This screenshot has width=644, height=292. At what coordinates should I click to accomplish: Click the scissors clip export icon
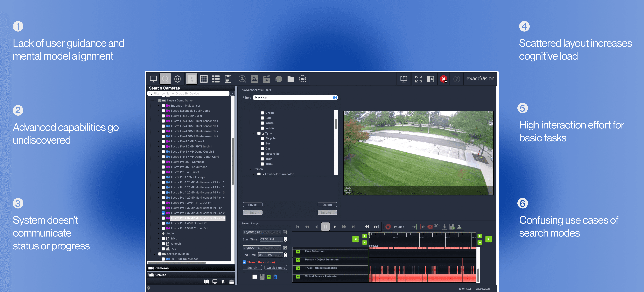(437, 227)
